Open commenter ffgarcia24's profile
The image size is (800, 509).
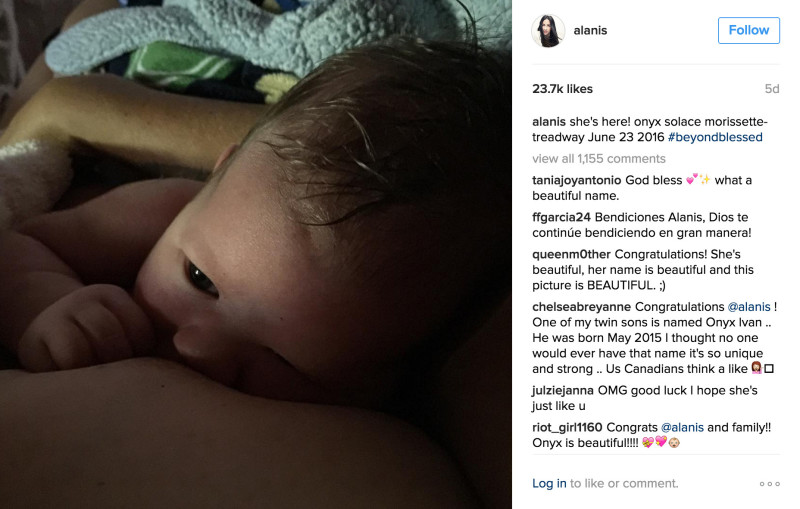pos(561,217)
